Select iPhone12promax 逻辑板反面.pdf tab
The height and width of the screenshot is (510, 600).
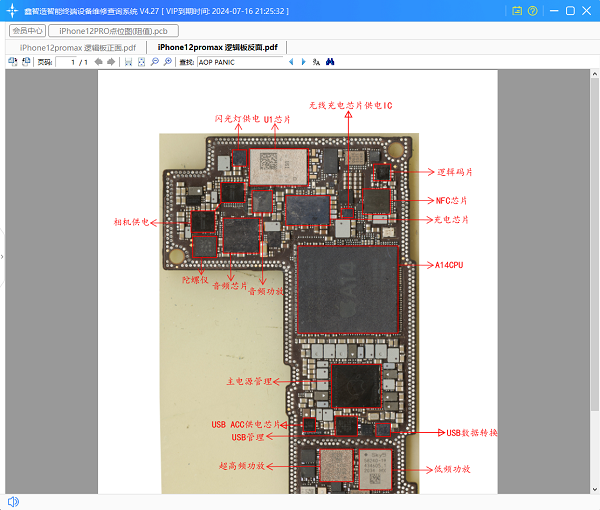[x=218, y=48]
